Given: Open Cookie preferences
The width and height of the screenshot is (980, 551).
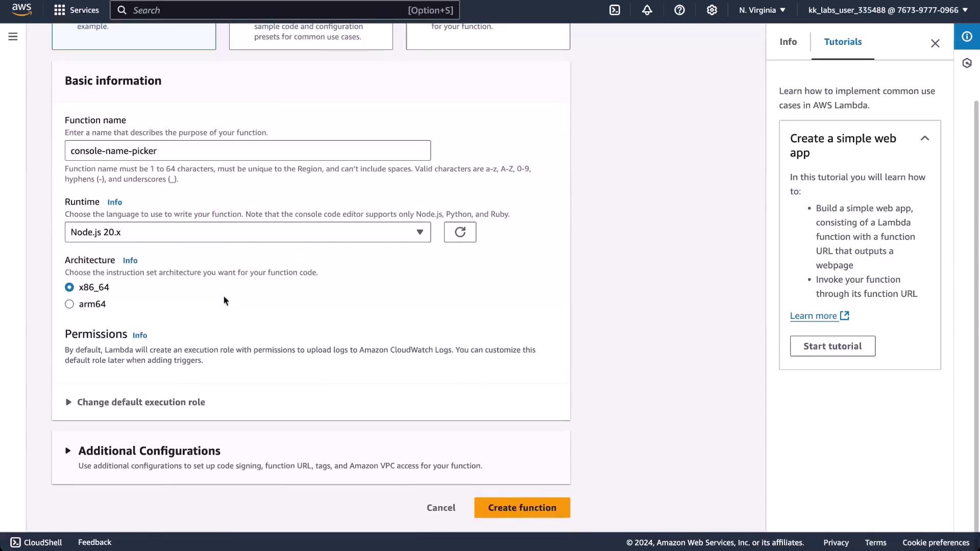Looking at the screenshot, I should (936, 542).
